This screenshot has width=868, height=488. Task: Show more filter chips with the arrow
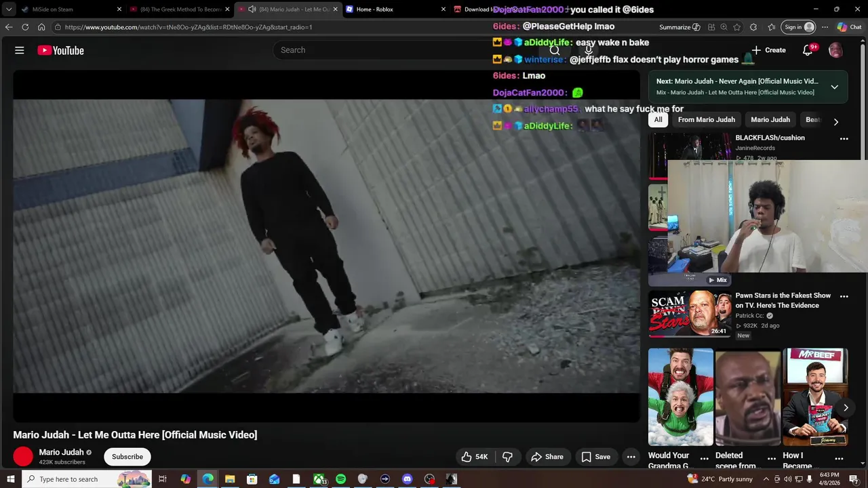(x=835, y=122)
